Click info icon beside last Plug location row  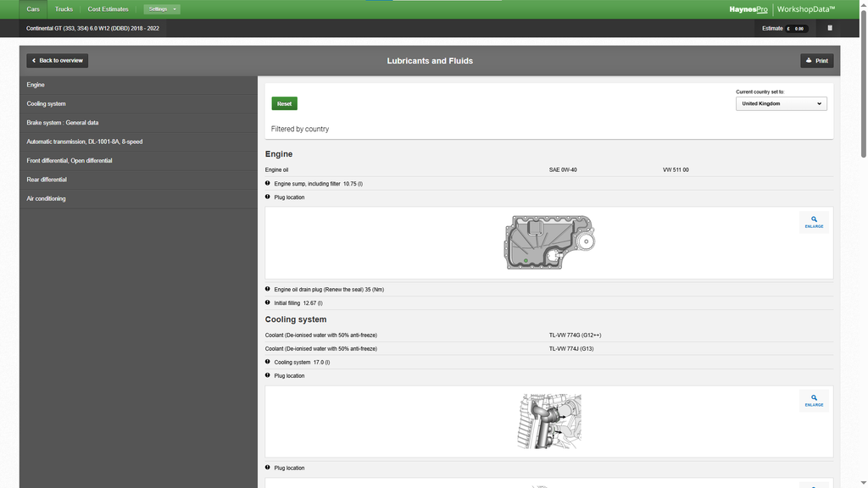pos(267,468)
